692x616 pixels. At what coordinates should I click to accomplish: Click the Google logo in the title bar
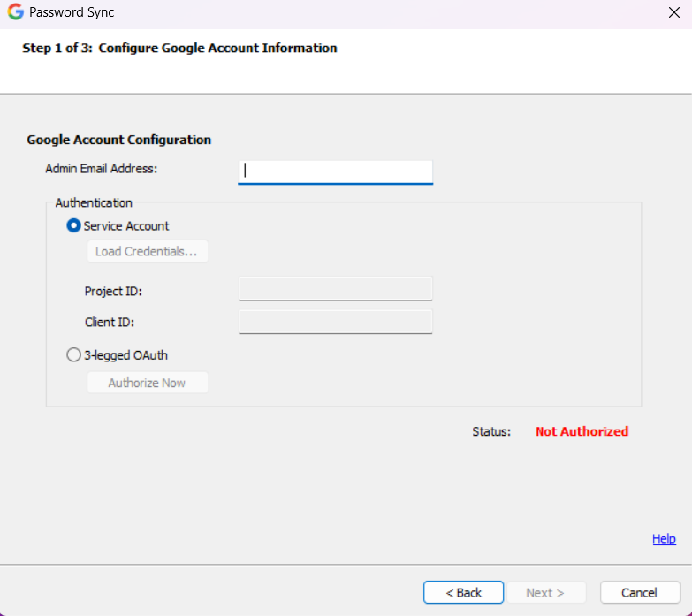click(x=15, y=11)
